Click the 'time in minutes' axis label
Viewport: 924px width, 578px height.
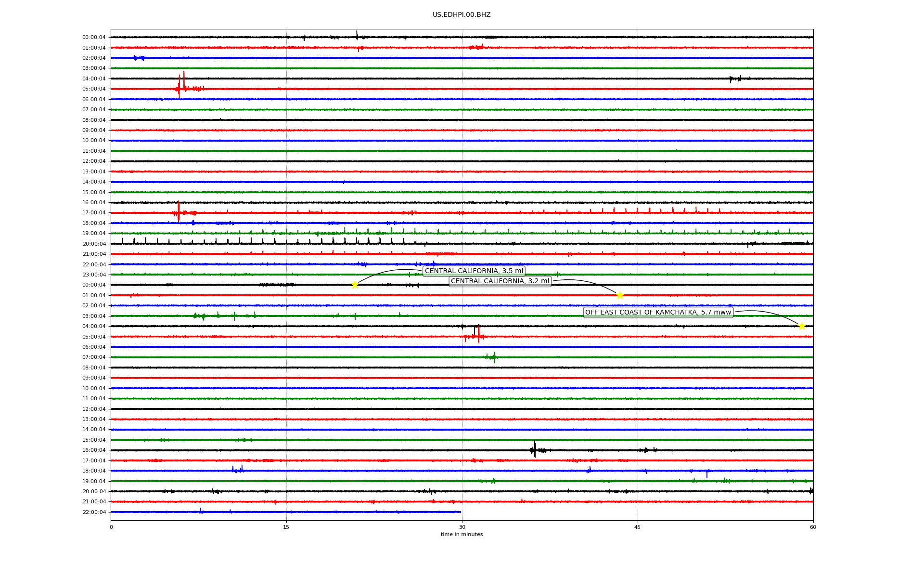[462, 534]
